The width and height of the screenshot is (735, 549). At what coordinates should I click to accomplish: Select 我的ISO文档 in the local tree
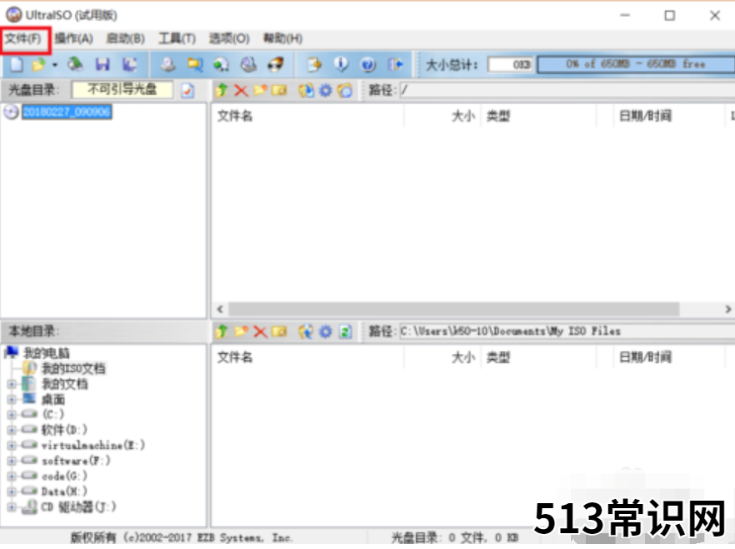click(x=73, y=369)
